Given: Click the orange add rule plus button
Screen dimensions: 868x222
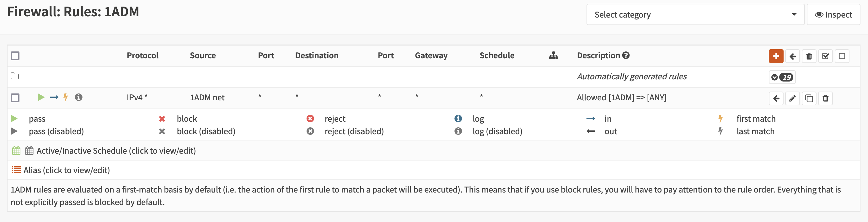Looking at the screenshot, I should [x=776, y=56].
